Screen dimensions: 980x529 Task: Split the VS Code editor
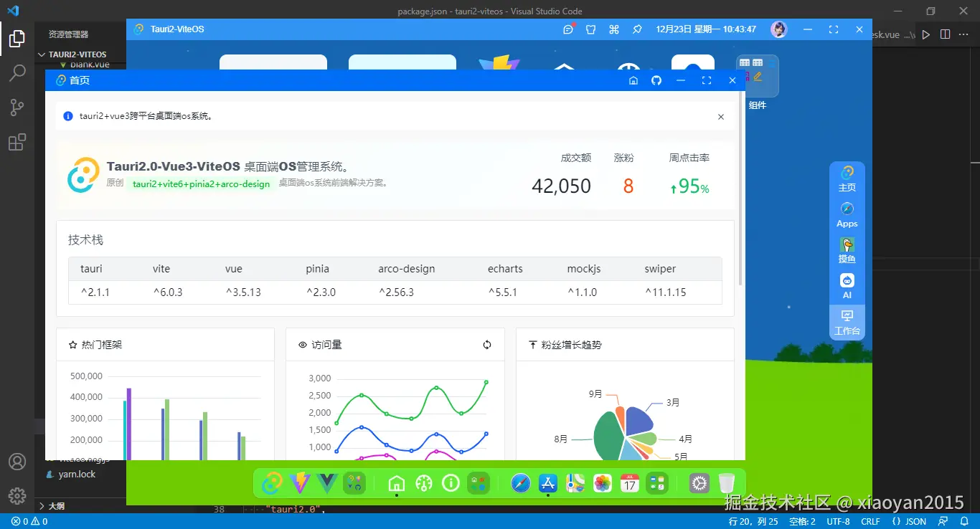(945, 34)
